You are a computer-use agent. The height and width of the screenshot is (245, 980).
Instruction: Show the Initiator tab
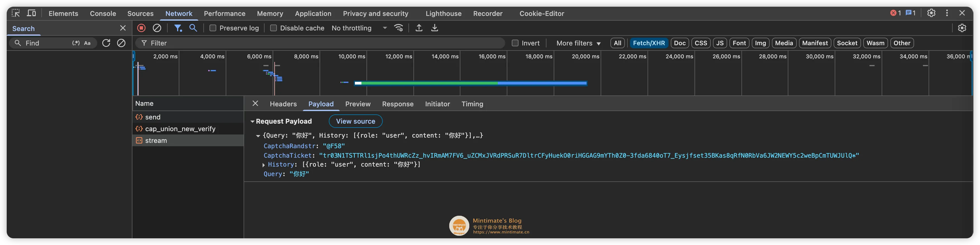coord(437,104)
